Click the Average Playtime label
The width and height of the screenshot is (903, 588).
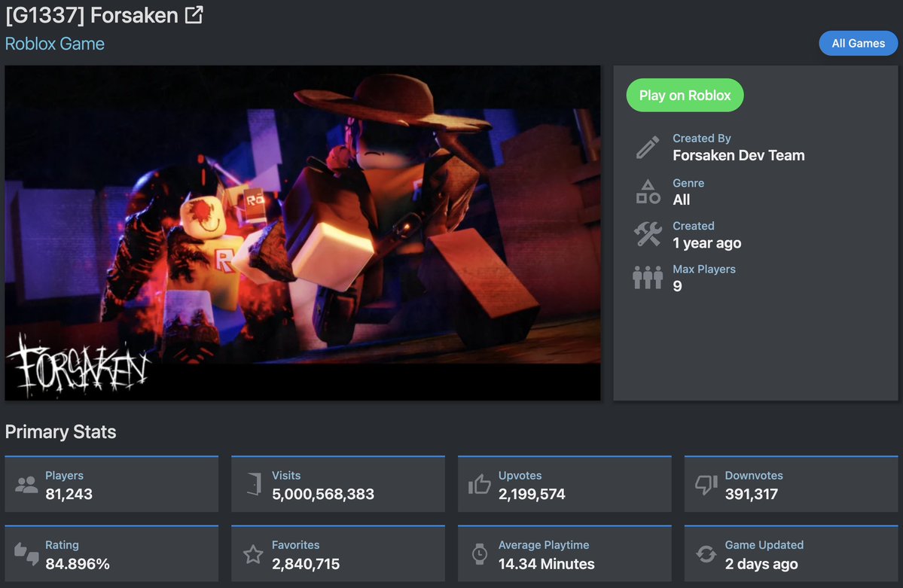tap(544, 545)
